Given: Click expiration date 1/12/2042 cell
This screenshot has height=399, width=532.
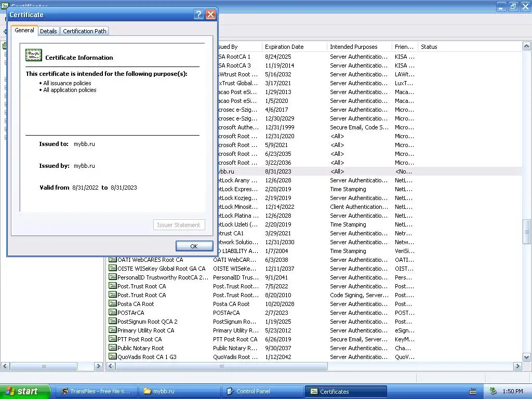Looking at the screenshot, I should coord(278,357).
